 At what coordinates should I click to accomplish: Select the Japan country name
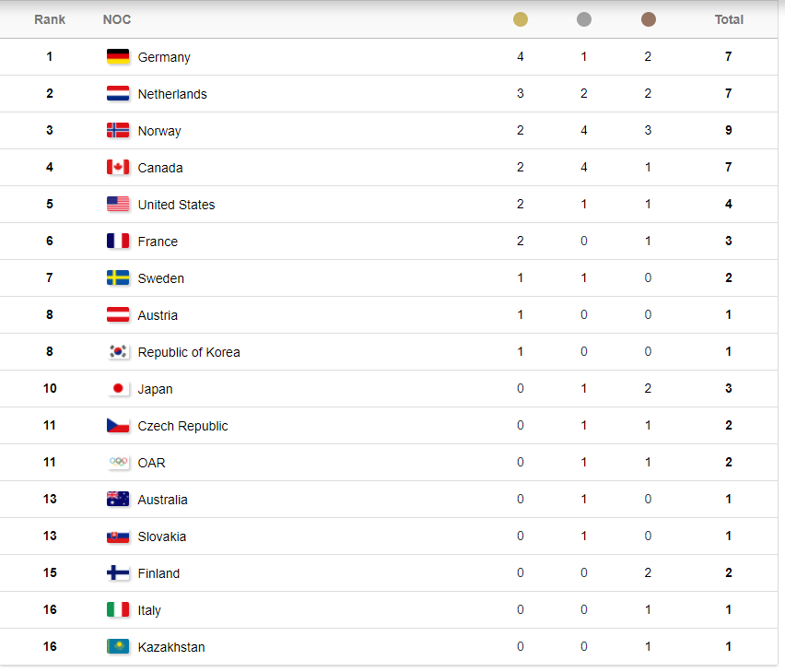pos(155,389)
